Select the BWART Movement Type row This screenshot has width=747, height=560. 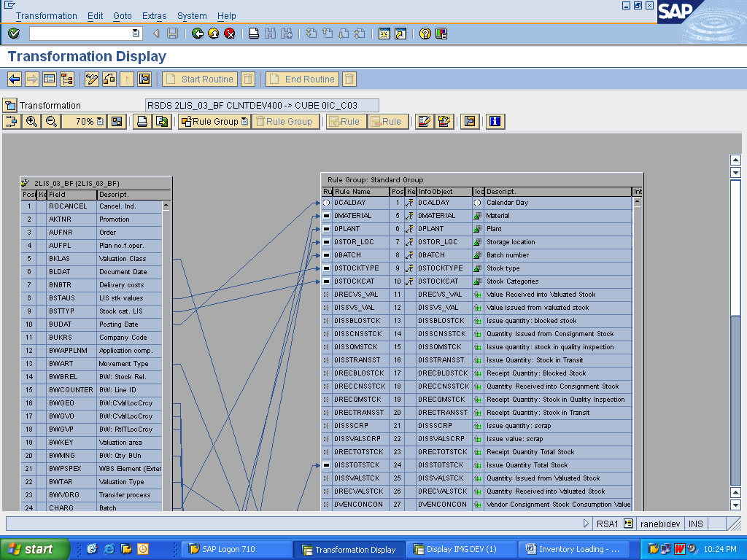coord(91,364)
